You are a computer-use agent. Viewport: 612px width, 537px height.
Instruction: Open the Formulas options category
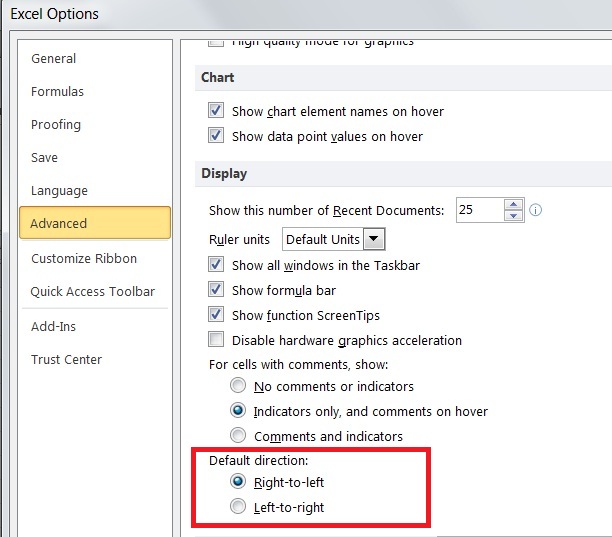57,91
